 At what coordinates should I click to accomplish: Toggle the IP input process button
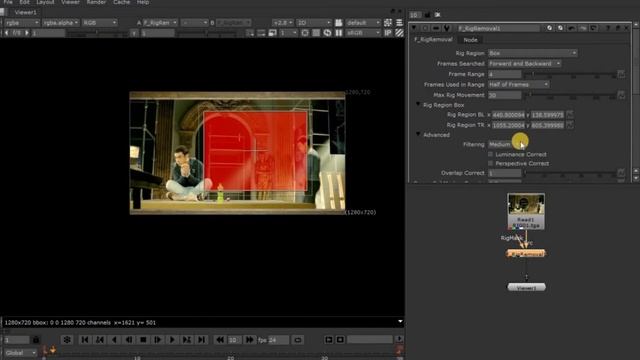(x=388, y=33)
